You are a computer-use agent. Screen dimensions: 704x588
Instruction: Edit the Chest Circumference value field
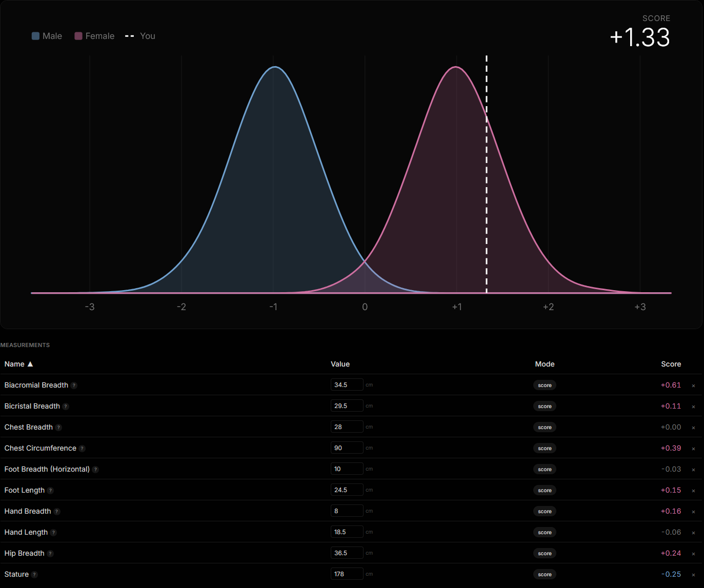coord(347,448)
